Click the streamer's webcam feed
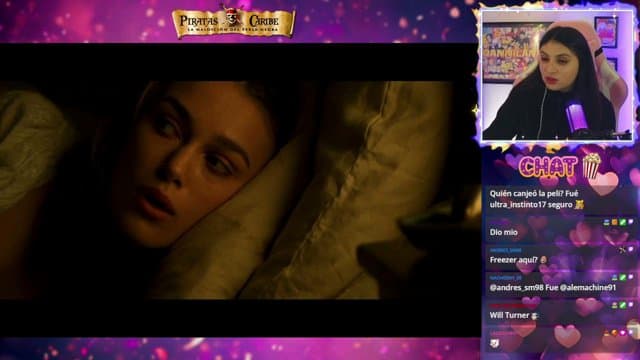Viewport: 640px width, 360px height. 557,76
